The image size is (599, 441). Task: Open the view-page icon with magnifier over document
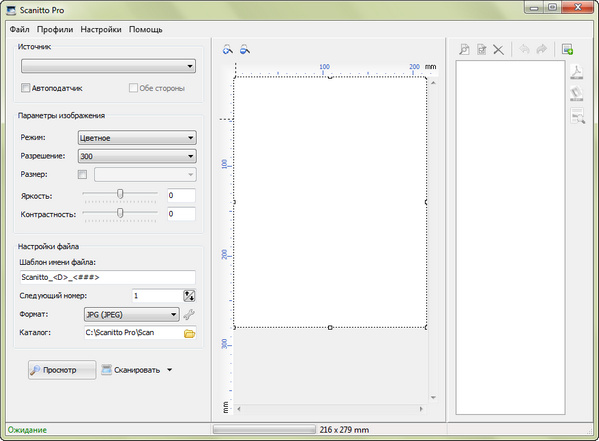(465, 49)
